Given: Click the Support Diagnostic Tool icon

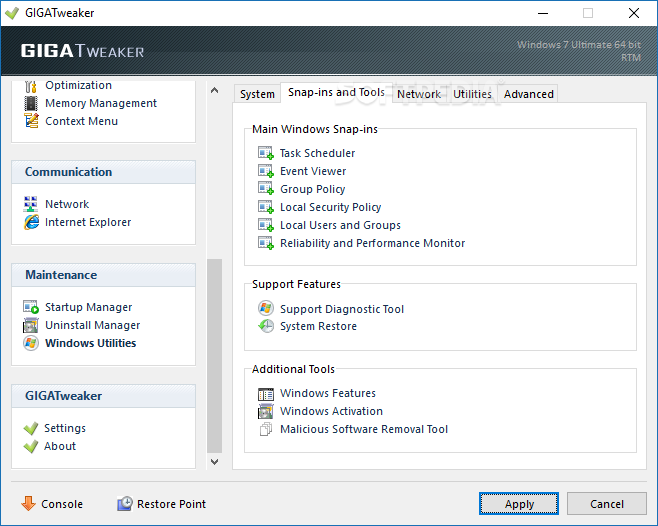Looking at the screenshot, I should pyautogui.click(x=266, y=308).
